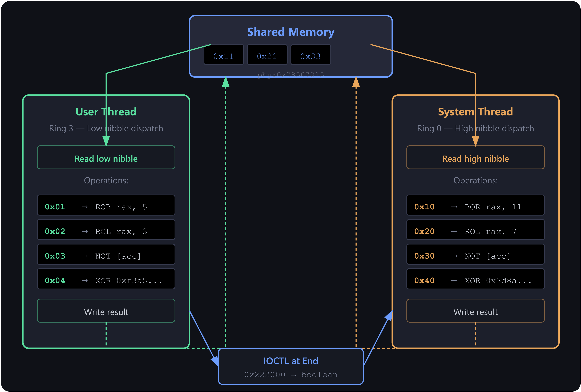Click the 0x03 NOT [acc] entry
The width and height of the screenshot is (581, 392).
[x=106, y=255]
